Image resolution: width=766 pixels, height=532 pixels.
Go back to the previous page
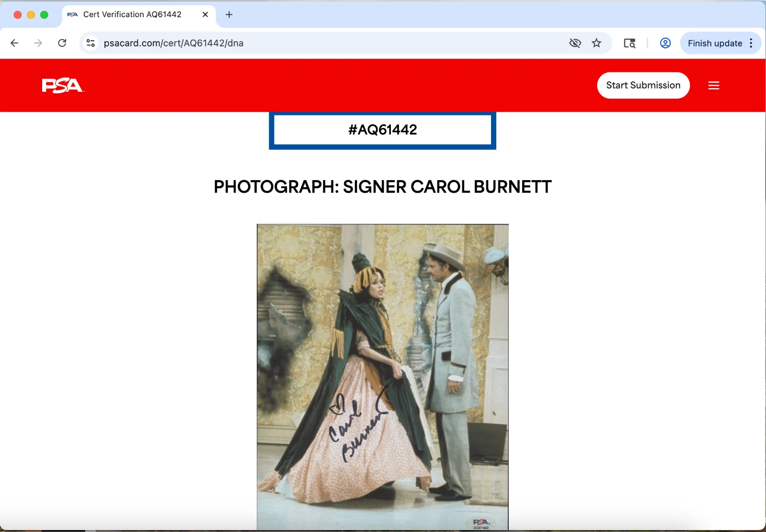coord(14,43)
